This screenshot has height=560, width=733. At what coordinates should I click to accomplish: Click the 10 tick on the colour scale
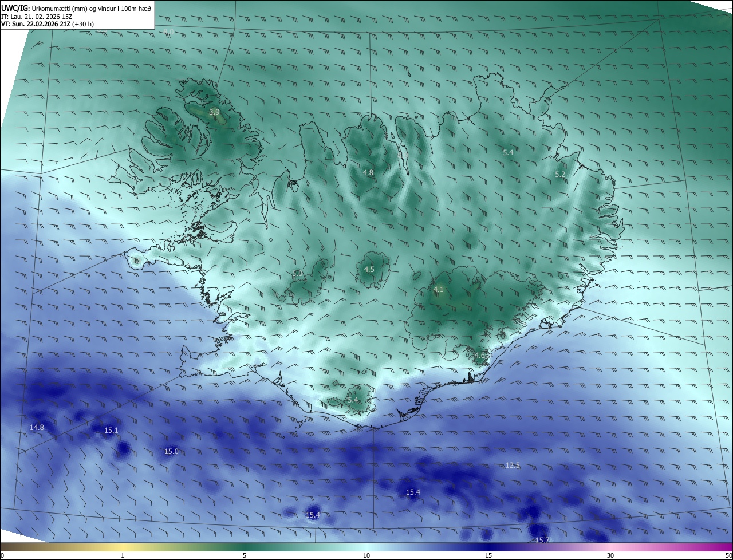(x=366, y=555)
